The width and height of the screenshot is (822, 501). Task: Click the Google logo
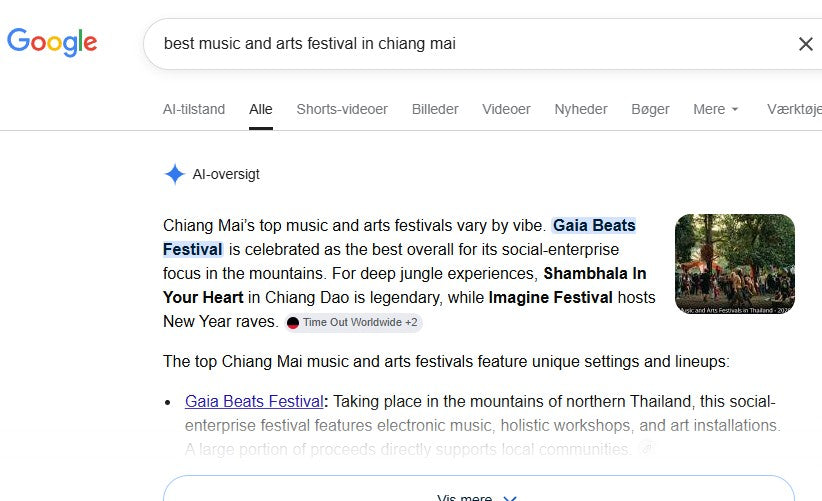[x=52, y=42]
